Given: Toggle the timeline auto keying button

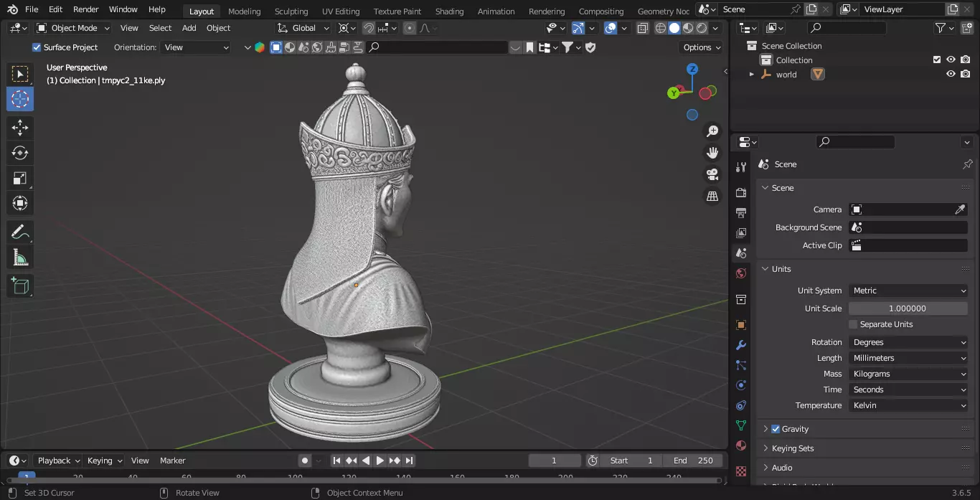Looking at the screenshot, I should (x=305, y=461).
